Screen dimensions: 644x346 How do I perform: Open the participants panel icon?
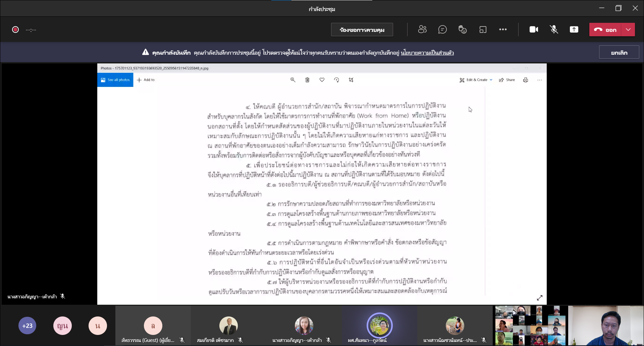422,30
